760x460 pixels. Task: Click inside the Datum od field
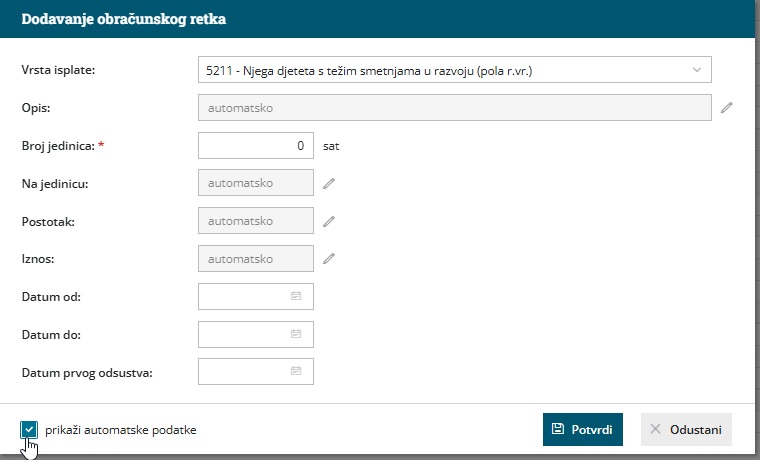(243, 296)
